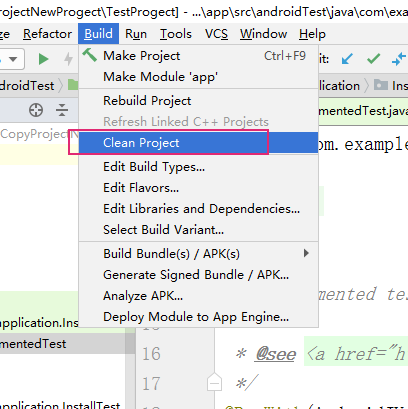Open the Refactor menu
This screenshot has width=408, height=409.
pyautogui.click(x=47, y=34)
